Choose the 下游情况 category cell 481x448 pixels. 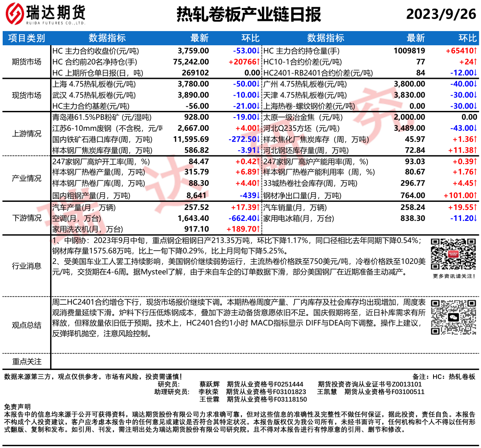(x=27, y=218)
